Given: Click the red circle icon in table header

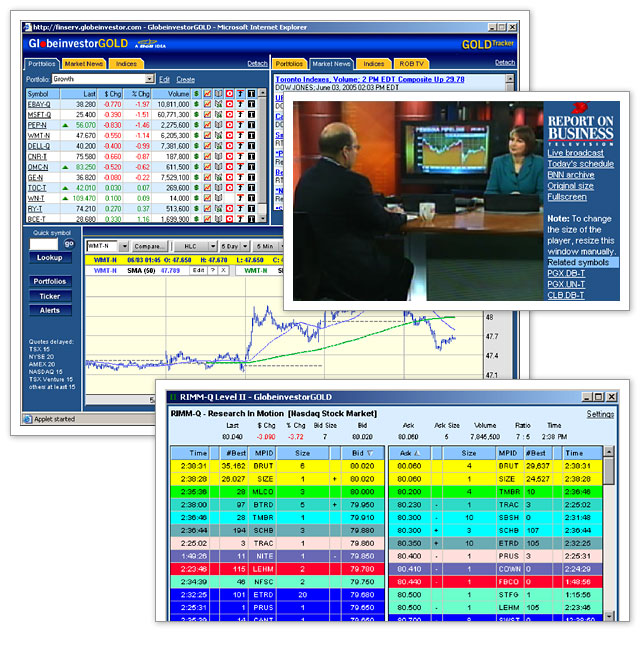Looking at the screenshot, I should point(230,94).
